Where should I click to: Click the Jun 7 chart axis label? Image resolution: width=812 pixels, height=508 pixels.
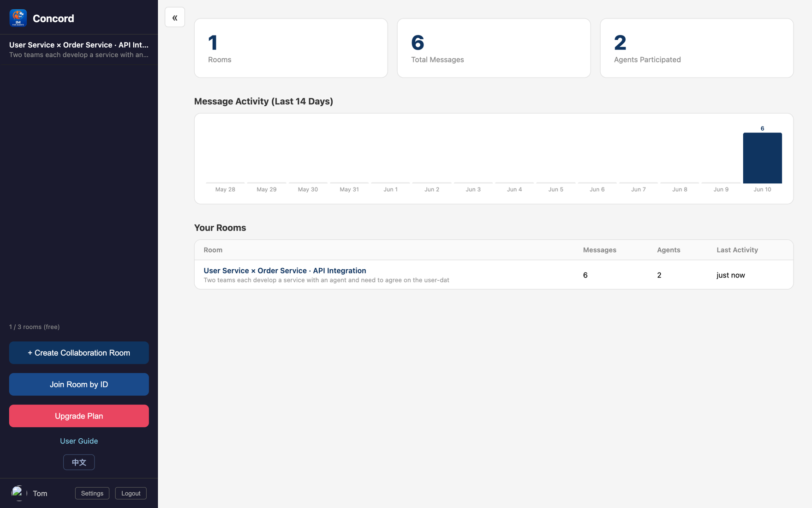(638, 189)
